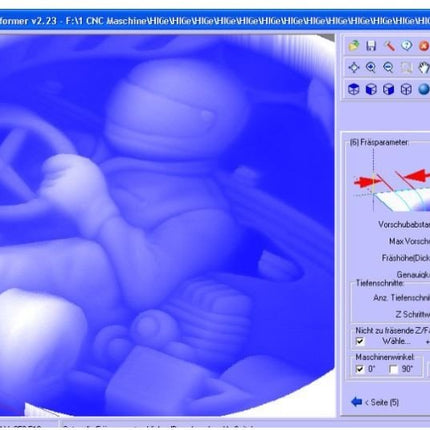Open a file with the folder icon
Screen dimensions: 430x430
(x=354, y=45)
